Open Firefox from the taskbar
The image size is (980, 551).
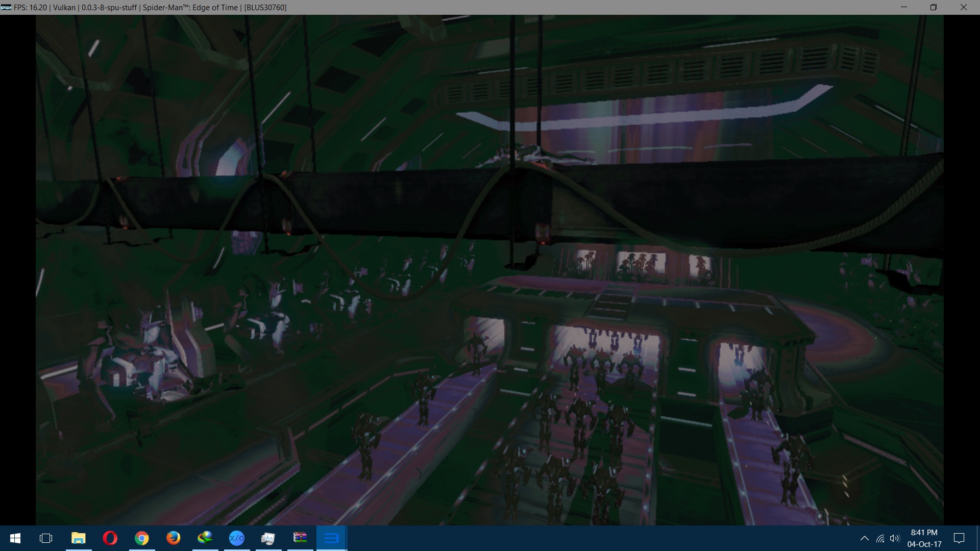point(173,538)
